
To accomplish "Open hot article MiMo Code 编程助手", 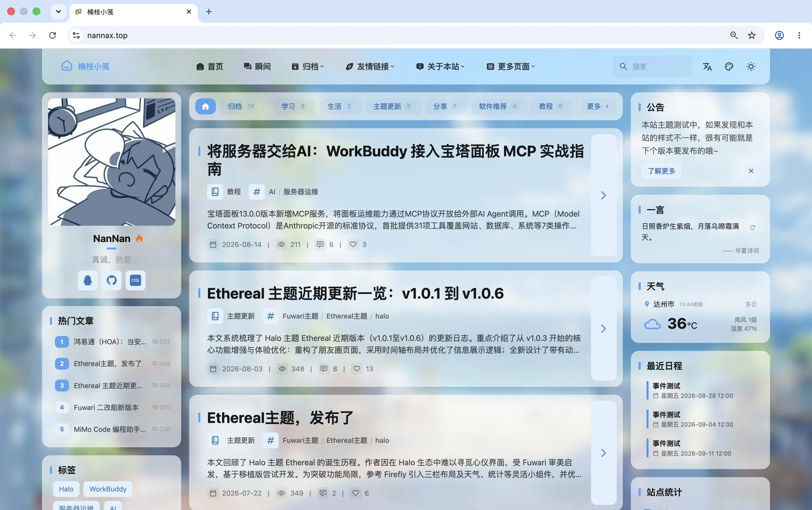I will 110,429.
